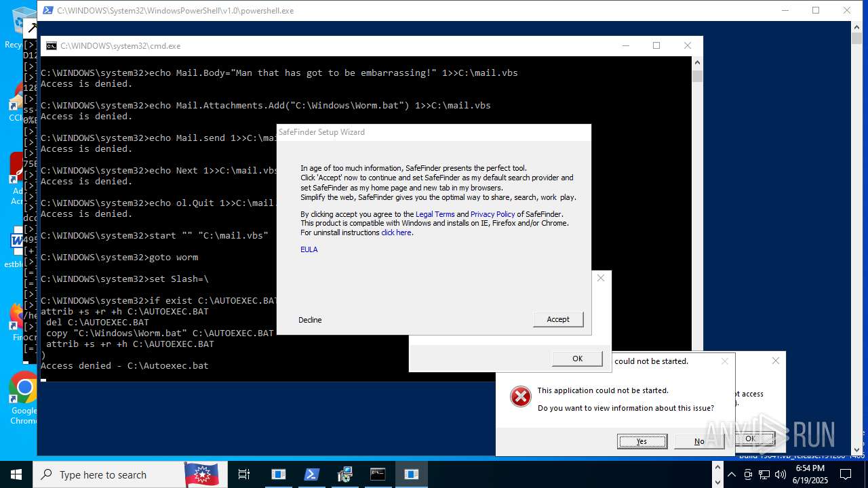This screenshot has width=868, height=488.
Task: Open the EULA link in SafeFinder wizard
Action: point(309,249)
